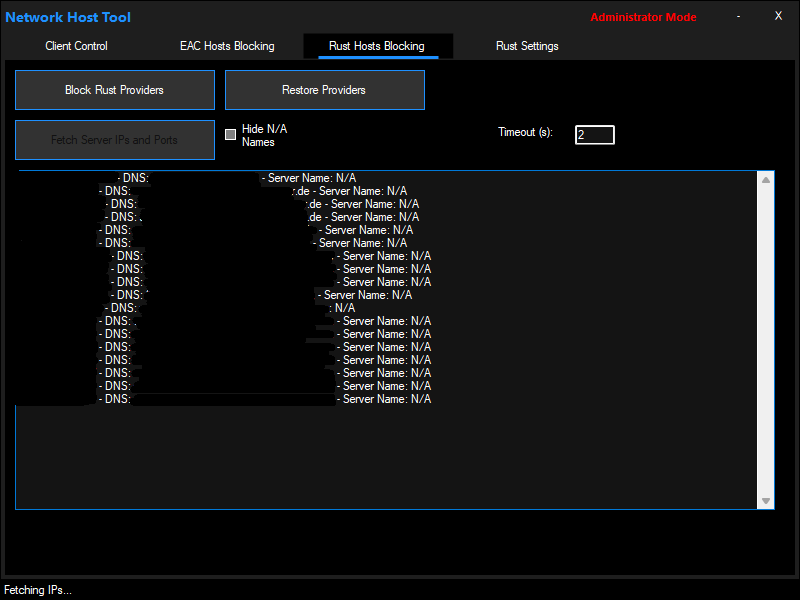Viewport: 800px width, 600px height.
Task: Open the EAC Hosts Blocking tab
Action: point(227,46)
